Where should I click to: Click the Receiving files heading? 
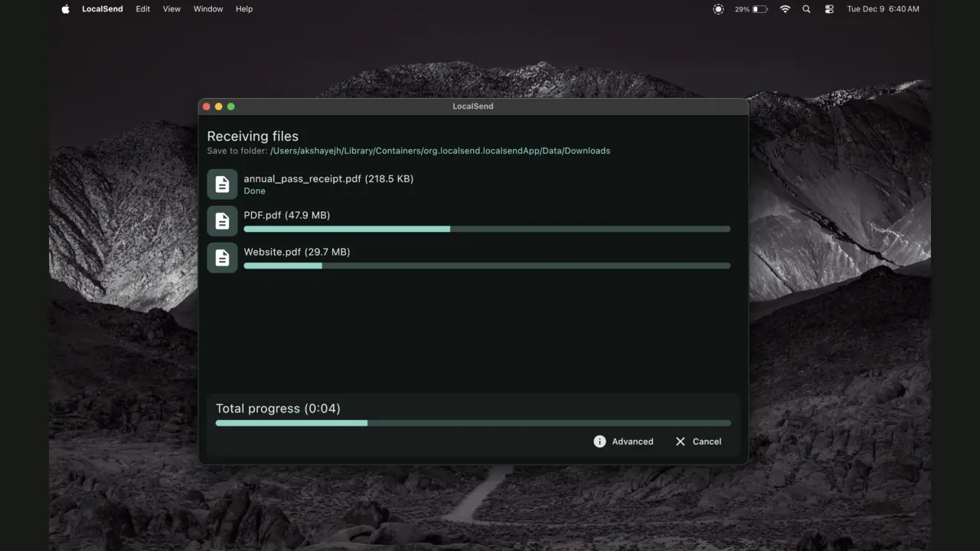coord(253,136)
